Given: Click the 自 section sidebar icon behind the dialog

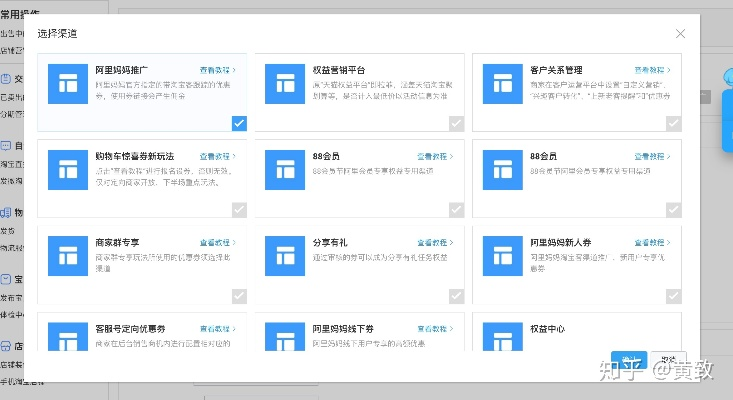Looking at the screenshot, I should 6,146.
